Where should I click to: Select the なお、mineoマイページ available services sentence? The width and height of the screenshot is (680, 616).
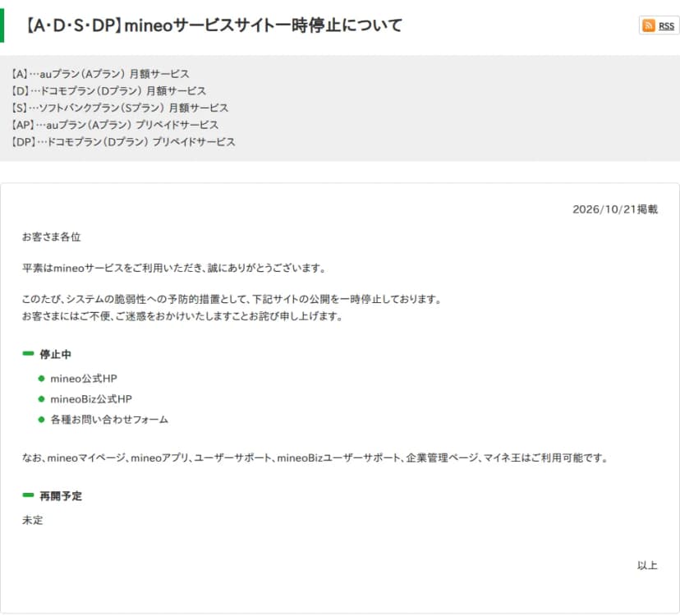[x=315, y=458]
